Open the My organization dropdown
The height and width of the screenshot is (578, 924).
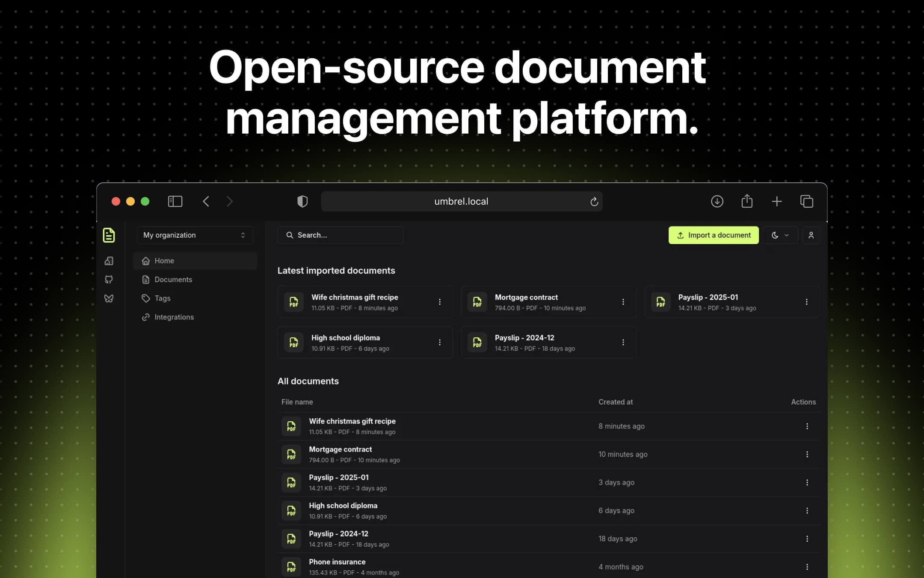pyautogui.click(x=195, y=235)
